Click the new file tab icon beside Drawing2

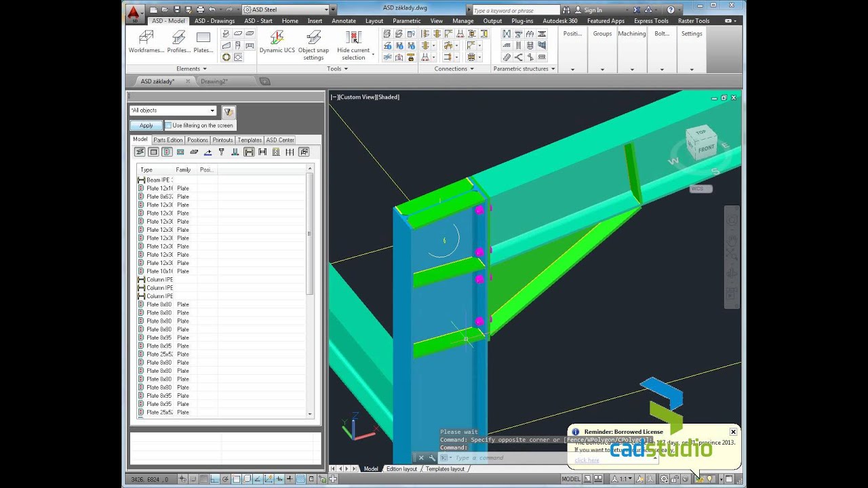[x=264, y=81]
